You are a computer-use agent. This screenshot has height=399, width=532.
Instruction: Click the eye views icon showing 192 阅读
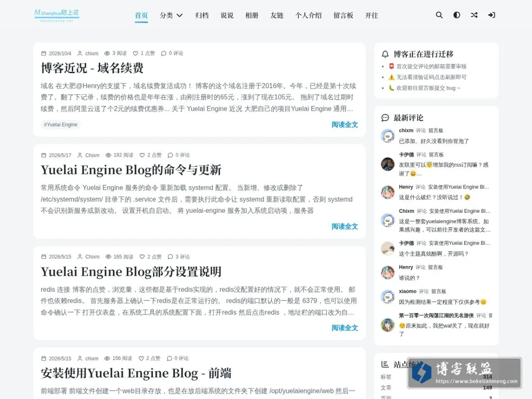tap(108, 155)
